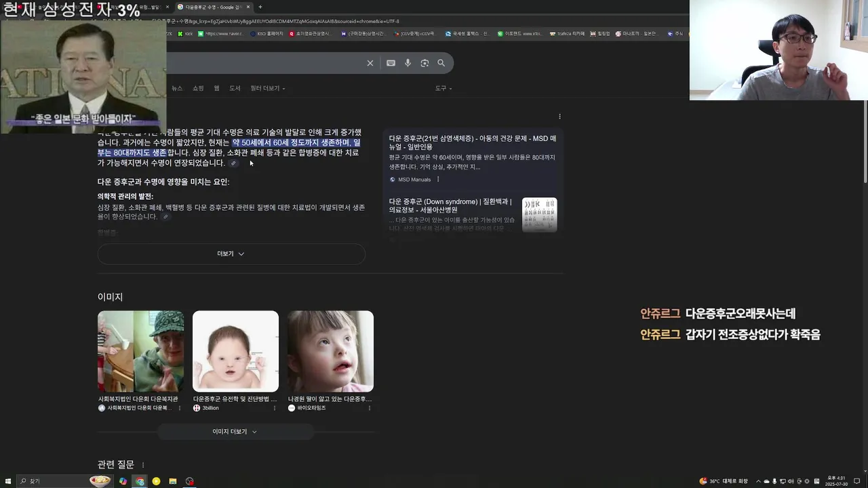This screenshot has width=868, height=488.
Task: Open Chrome from the taskbar
Action: [x=140, y=481]
